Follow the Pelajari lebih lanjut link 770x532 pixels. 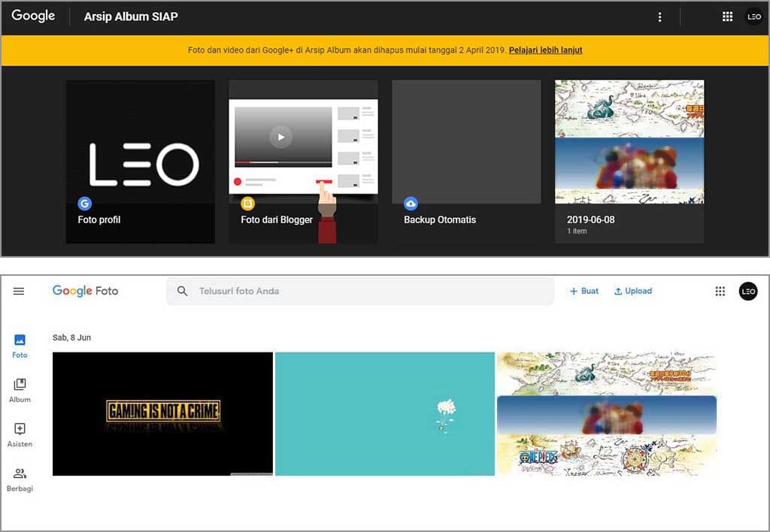pos(545,50)
